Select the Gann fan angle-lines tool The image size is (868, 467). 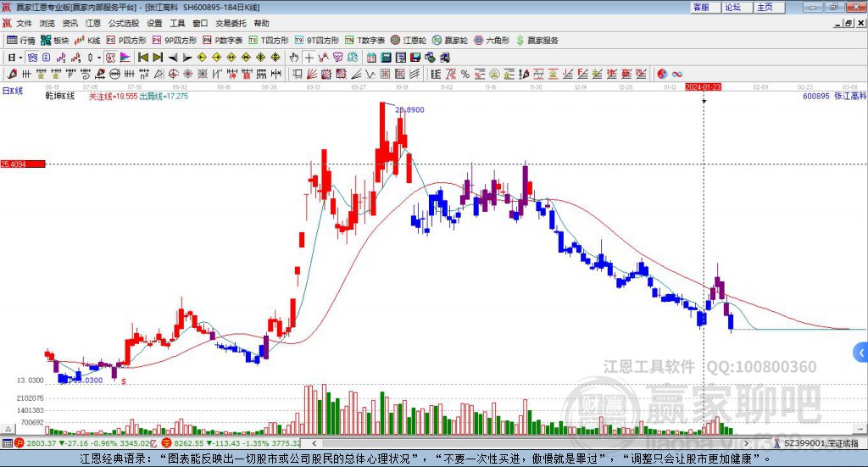pyautogui.click(x=311, y=74)
